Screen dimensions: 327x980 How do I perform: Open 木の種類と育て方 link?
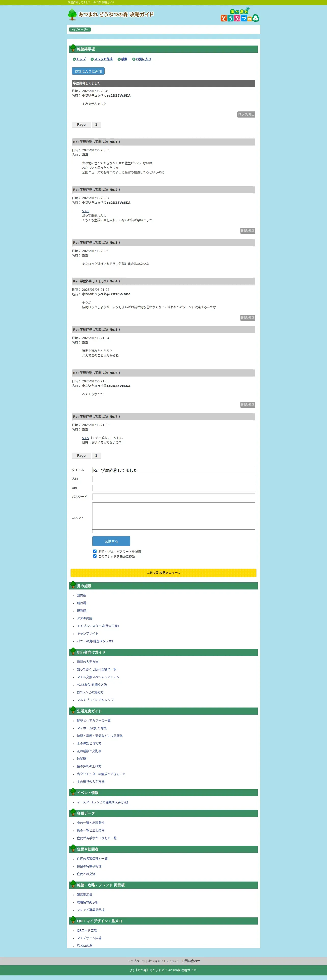(x=89, y=743)
